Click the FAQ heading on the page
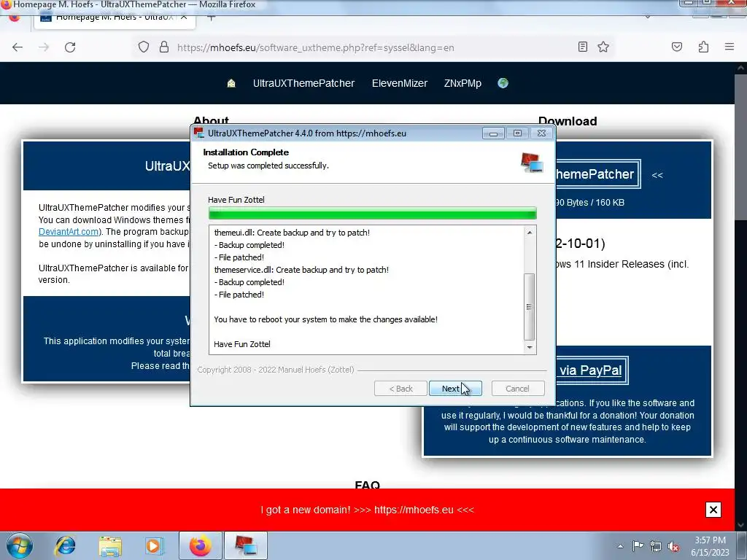747x560 pixels. pos(368,485)
